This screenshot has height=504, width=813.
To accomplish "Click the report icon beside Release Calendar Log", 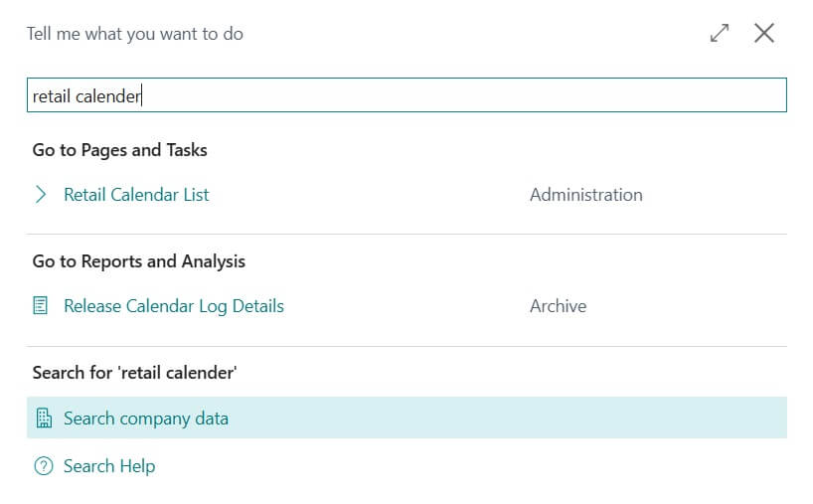I will pyautogui.click(x=41, y=306).
